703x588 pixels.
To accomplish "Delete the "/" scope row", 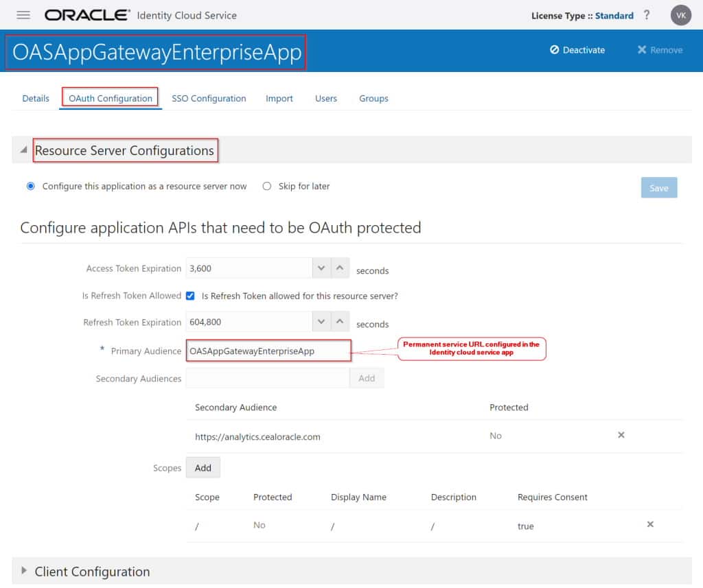I will coord(649,524).
